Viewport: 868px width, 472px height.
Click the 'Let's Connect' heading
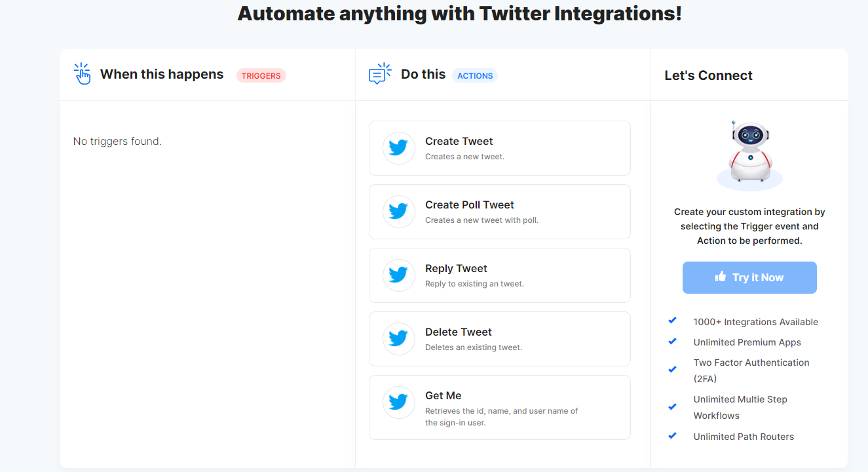pos(708,75)
